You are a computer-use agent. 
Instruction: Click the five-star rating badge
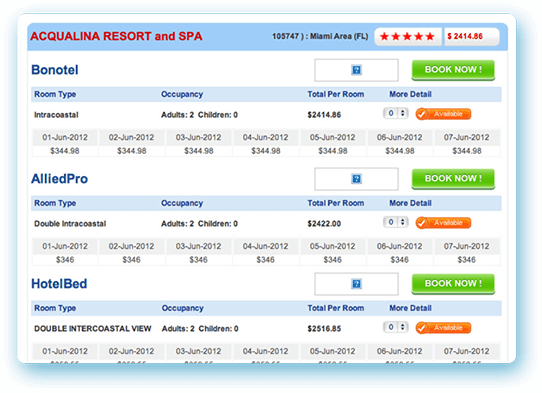coord(408,37)
